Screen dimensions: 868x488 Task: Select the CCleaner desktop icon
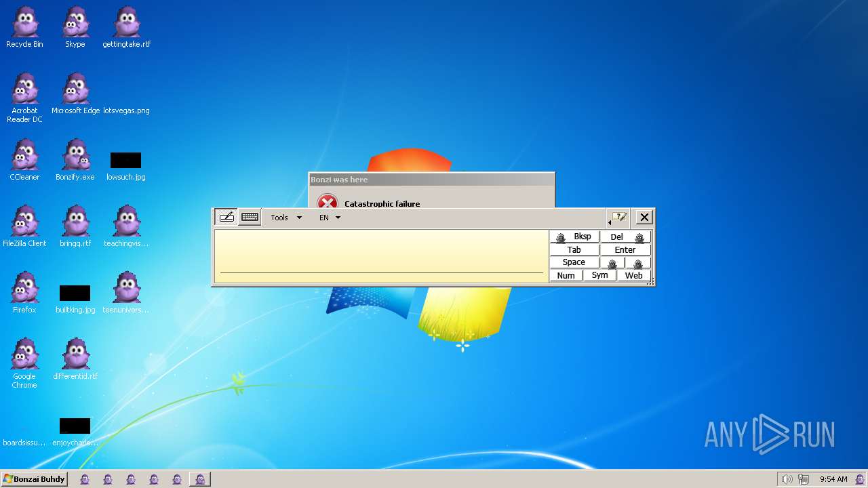[24, 160]
